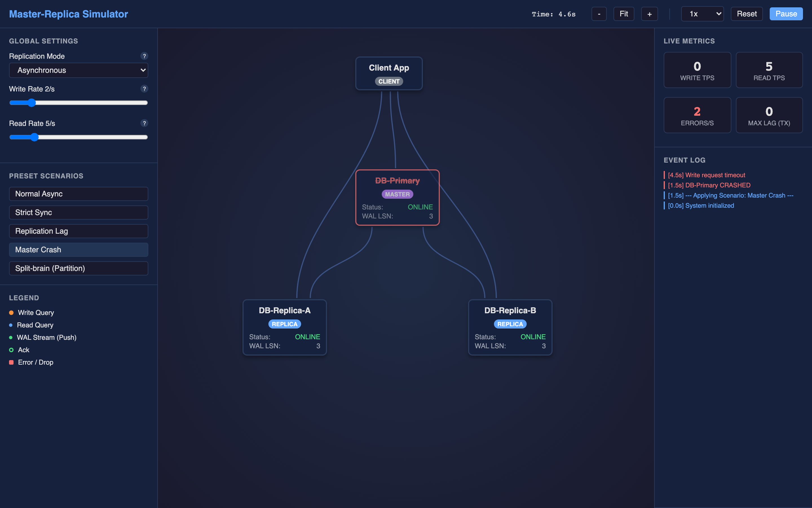This screenshot has height=508, width=812.
Task: Click the WRITE TPS metric card
Action: (697, 70)
